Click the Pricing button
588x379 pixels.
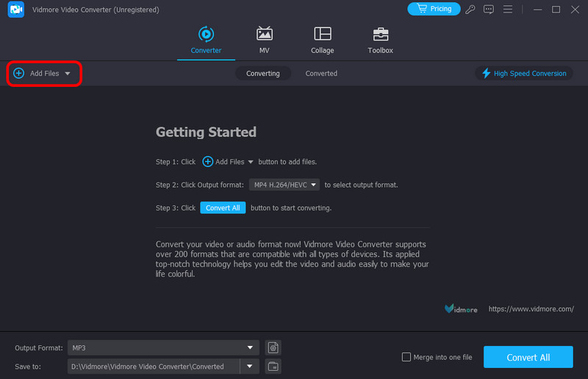pyautogui.click(x=434, y=9)
